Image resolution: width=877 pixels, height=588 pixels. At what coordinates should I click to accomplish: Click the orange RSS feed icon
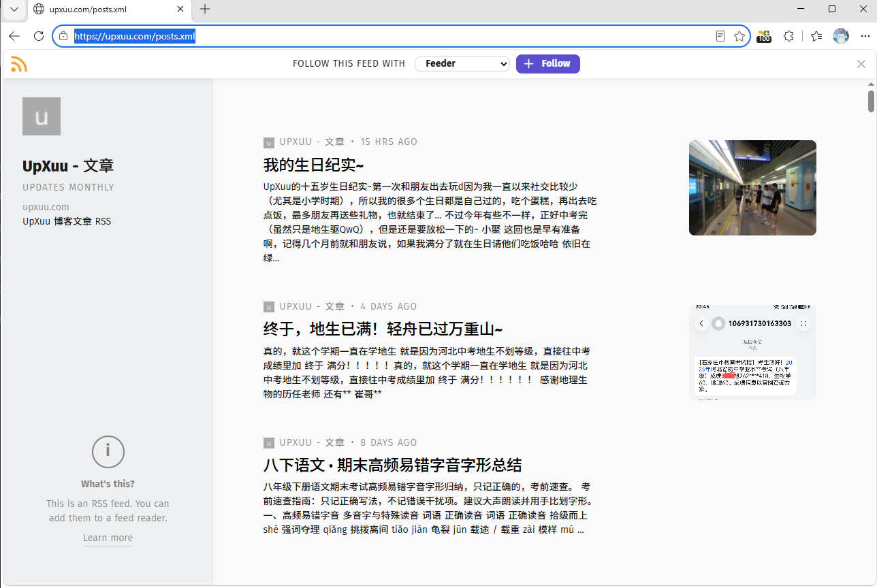[x=19, y=64]
